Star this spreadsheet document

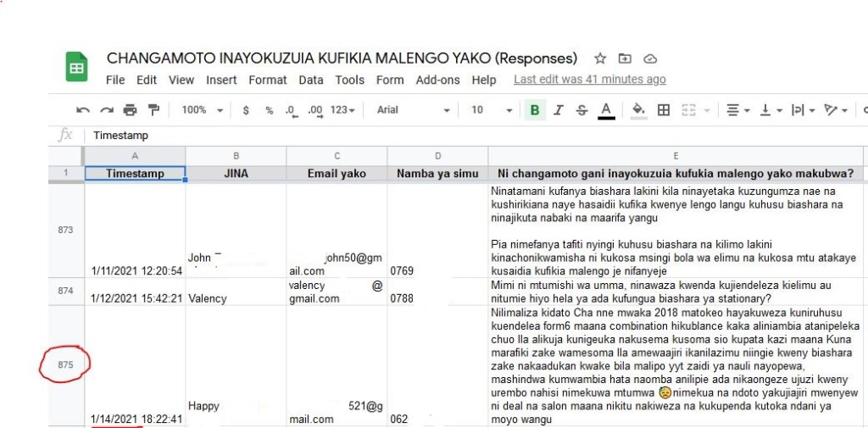[x=600, y=58]
